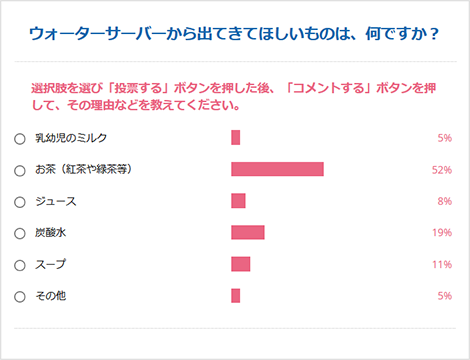Click the スープ label text
470x360 pixels.
(x=50, y=264)
